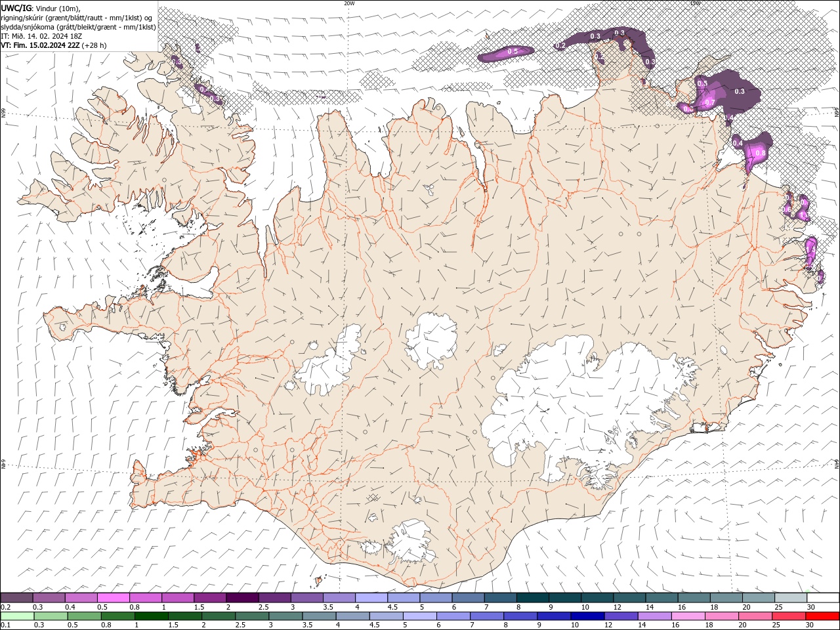The width and height of the screenshot is (840, 630).
Task: Click the '14' label in the lower legend row
Action: (641, 625)
